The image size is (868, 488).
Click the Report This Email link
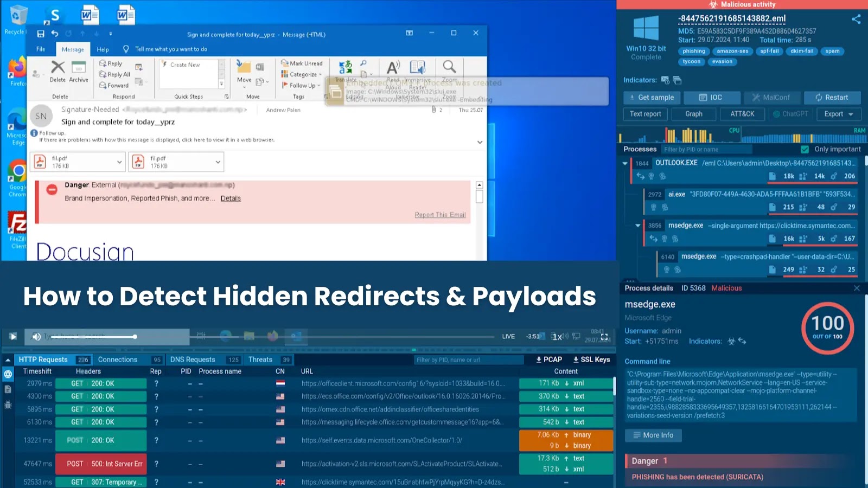pyautogui.click(x=440, y=214)
